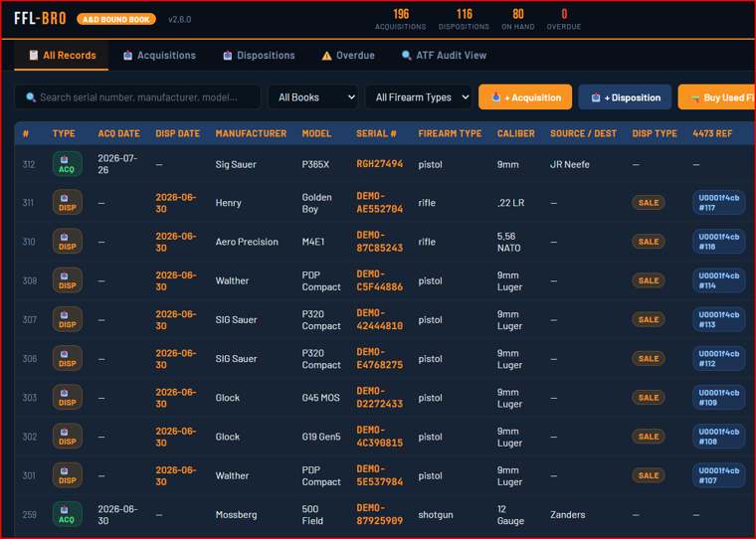
Task: Click the MANUFACTURER column header
Action: tap(251, 133)
